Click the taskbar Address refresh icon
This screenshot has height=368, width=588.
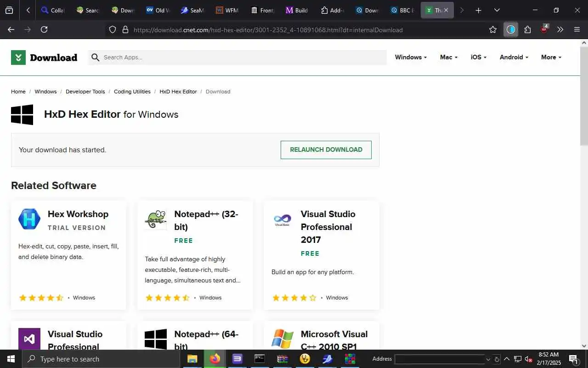pos(497,359)
